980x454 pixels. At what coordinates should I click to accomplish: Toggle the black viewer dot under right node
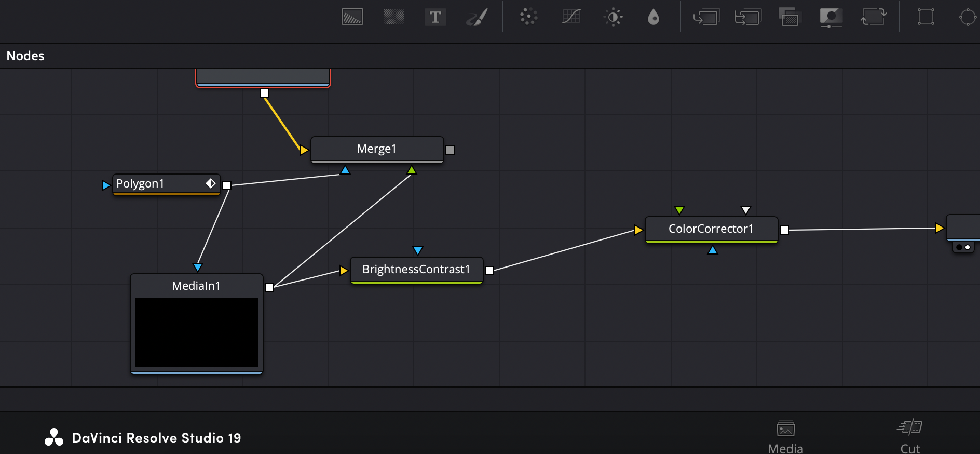[959, 247]
